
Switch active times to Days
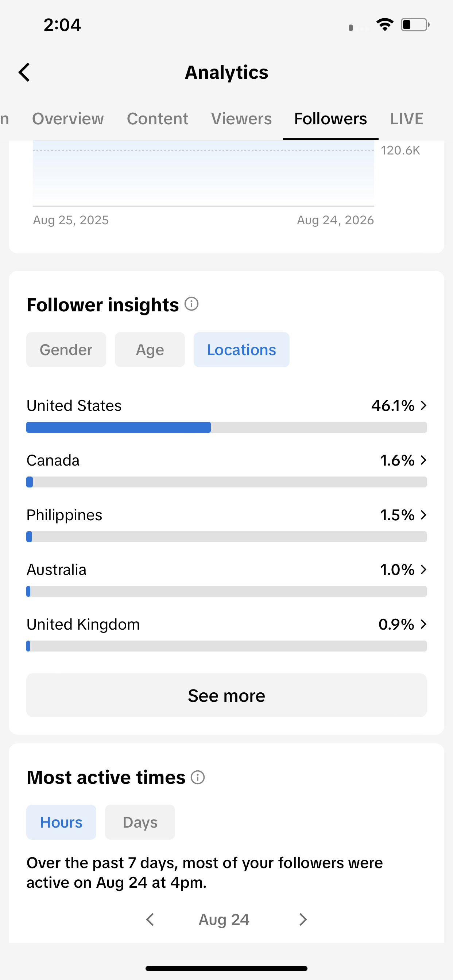click(140, 822)
